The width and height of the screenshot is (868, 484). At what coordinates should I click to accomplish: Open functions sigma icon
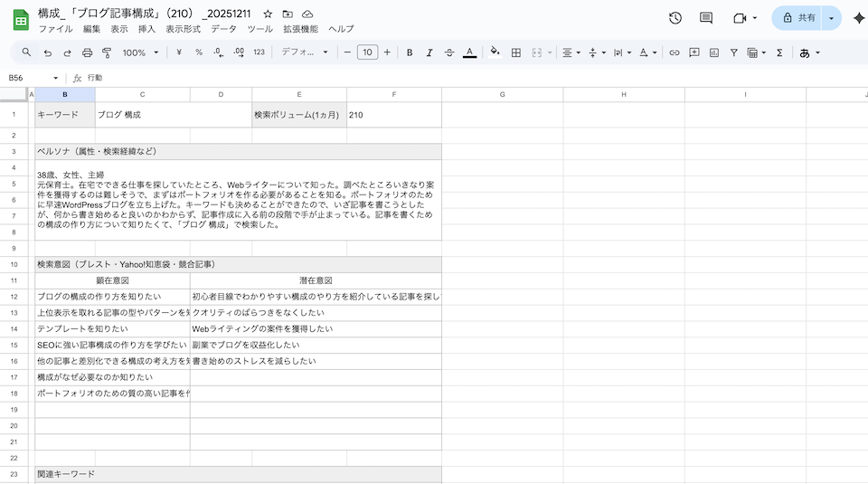(x=779, y=52)
